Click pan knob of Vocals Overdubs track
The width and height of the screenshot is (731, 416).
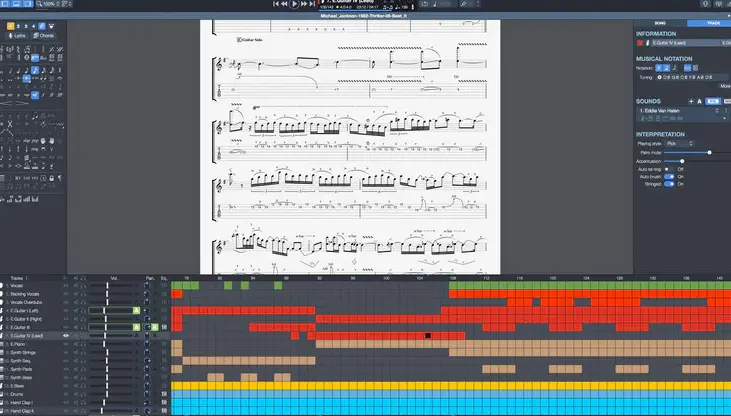click(x=147, y=302)
